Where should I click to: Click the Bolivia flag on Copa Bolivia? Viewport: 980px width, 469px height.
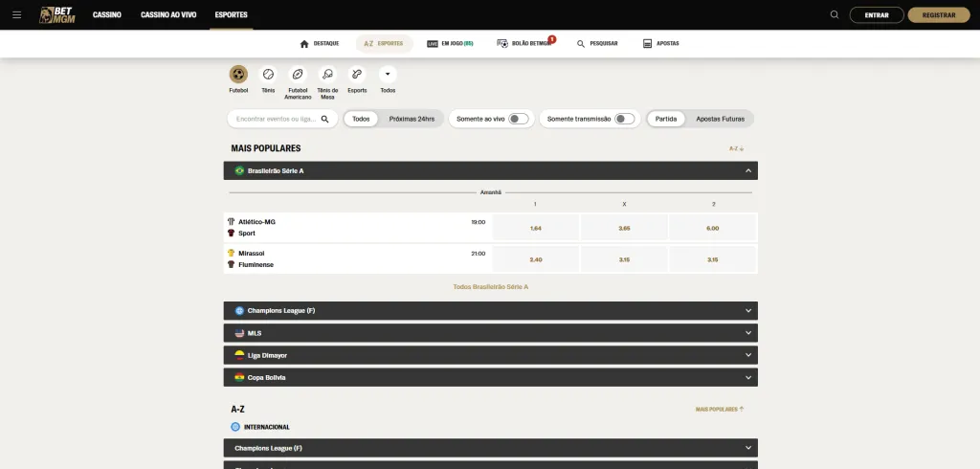click(239, 377)
